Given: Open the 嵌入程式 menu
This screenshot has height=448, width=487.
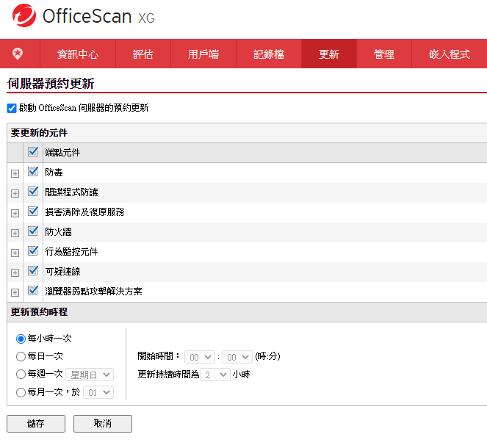Looking at the screenshot, I should (x=449, y=54).
